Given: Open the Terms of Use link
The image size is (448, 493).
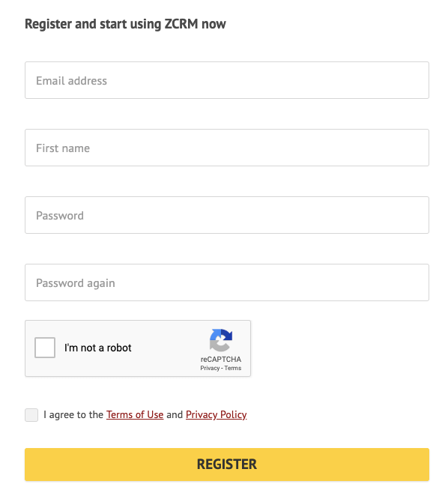Looking at the screenshot, I should (x=135, y=415).
